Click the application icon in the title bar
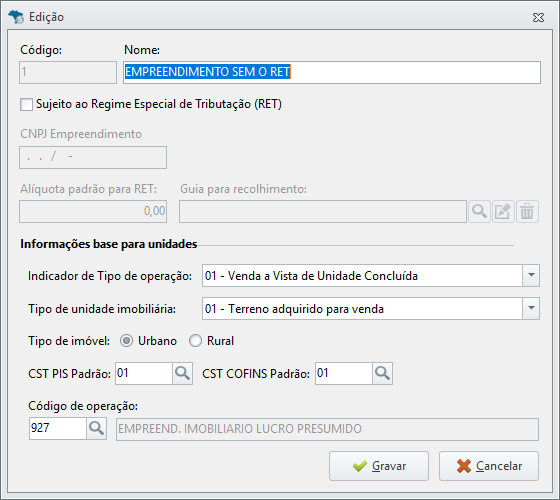This screenshot has width=560, height=500. [16, 17]
